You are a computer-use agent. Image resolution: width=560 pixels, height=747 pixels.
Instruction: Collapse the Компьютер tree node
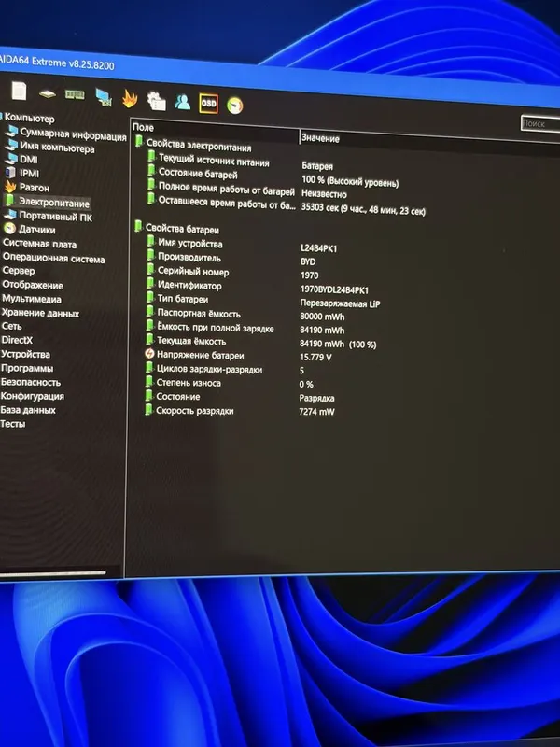click(30, 118)
